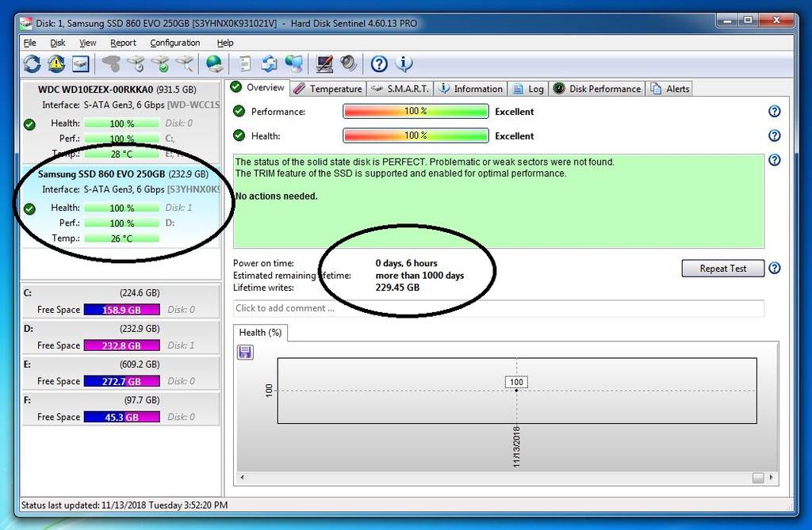812x530 pixels.
Task: Click the "No actions needed." status text
Action: coord(277,196)
